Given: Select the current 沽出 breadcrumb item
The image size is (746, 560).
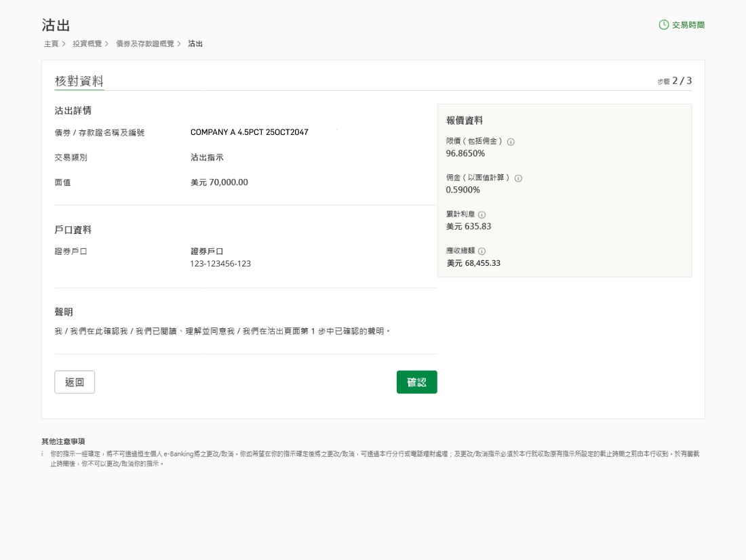Looking at the screenshot, I should click(195, 43).
